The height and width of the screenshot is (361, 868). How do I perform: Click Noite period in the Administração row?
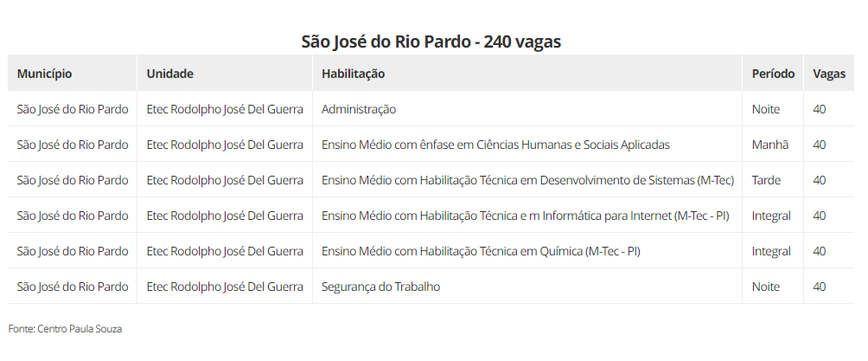pyautogui.click(x=766, y=109)
